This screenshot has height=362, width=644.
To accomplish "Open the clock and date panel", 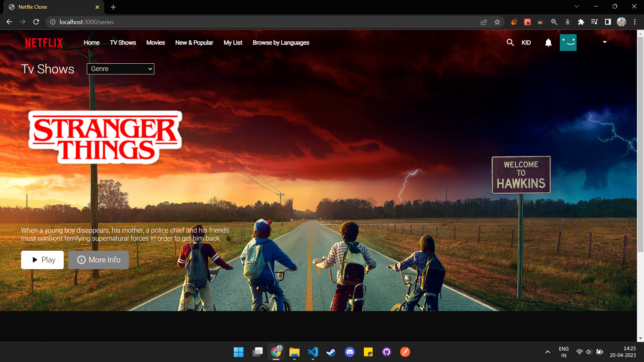I will pyautogui.click(x=623, y=352).
